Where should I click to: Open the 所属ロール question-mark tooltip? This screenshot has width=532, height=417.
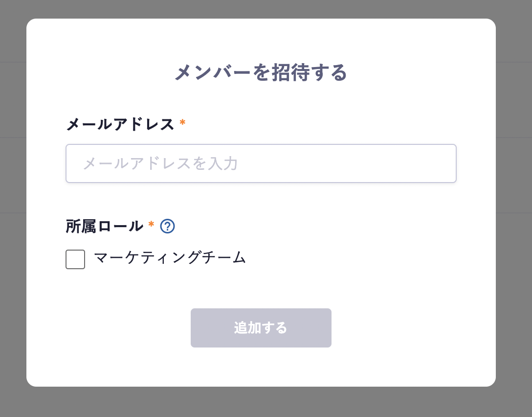[x=167, y=226]
